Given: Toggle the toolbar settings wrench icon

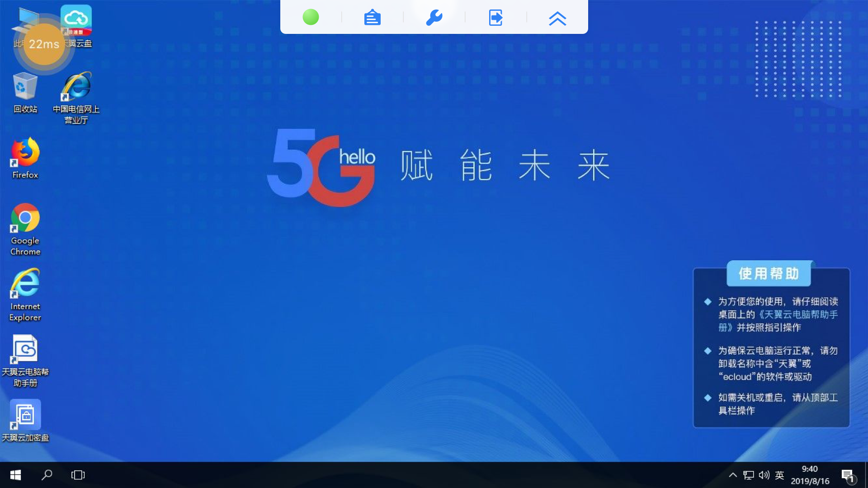Looking at the screenshot, I should (x=434, y=17).
